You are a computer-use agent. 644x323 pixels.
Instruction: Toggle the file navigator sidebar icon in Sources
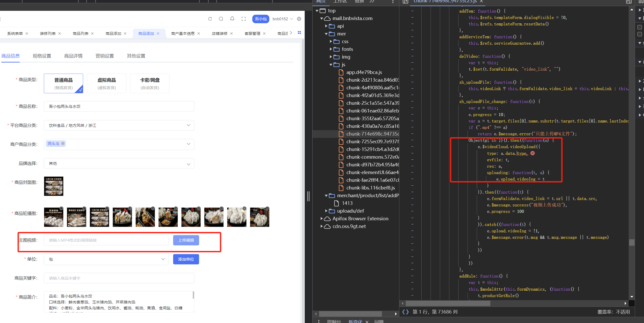click(x=405, y=2)
